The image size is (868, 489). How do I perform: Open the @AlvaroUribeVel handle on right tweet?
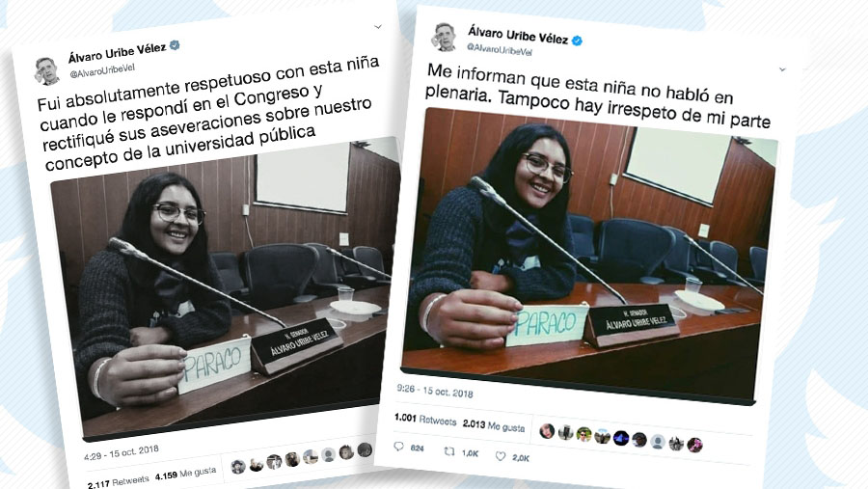(x=500, y=49)
